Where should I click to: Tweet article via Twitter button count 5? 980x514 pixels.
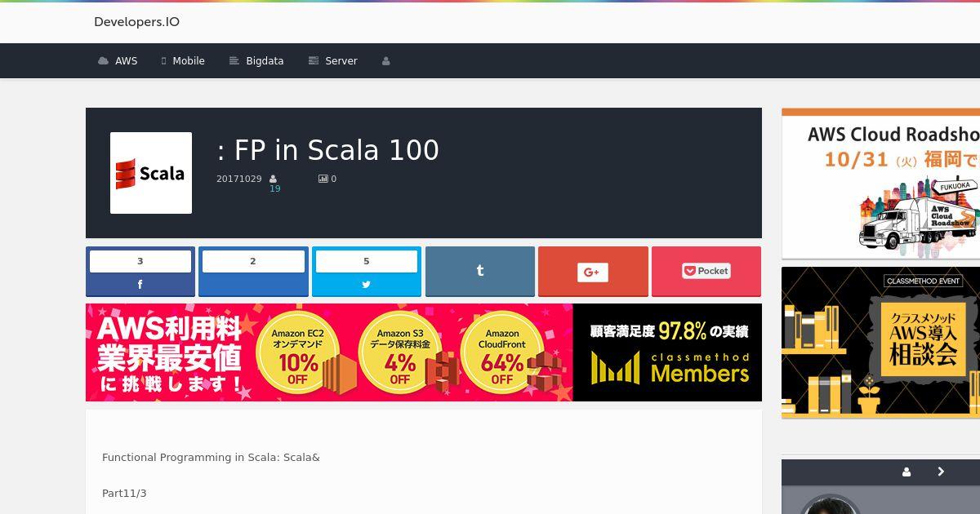(x=367, y=272)
